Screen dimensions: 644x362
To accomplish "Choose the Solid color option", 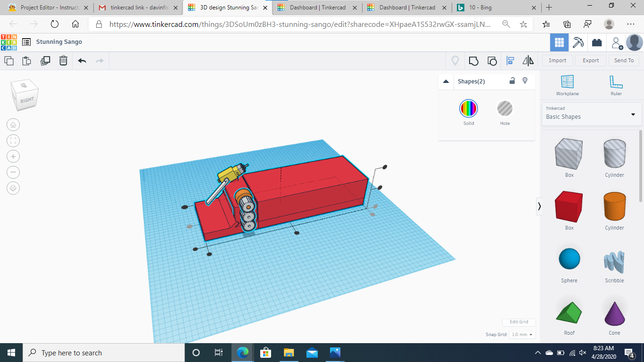I will point(469,109).
